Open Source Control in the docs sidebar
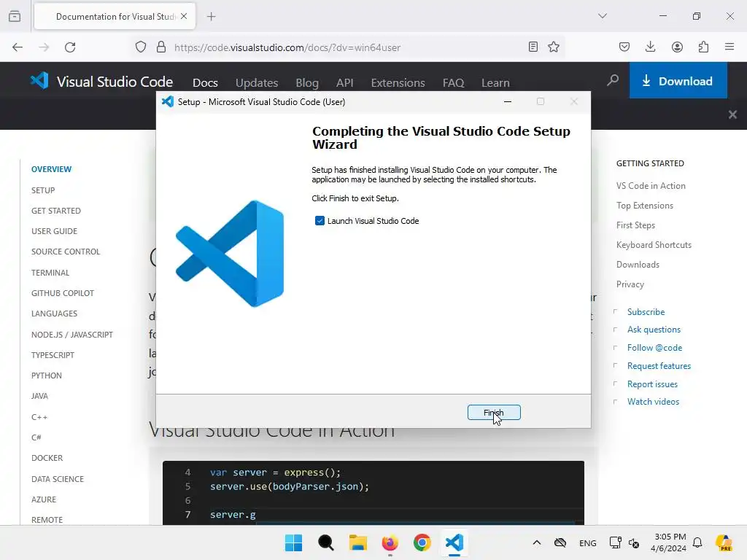This screenshot has width=747, height=560. coord(66,252)
